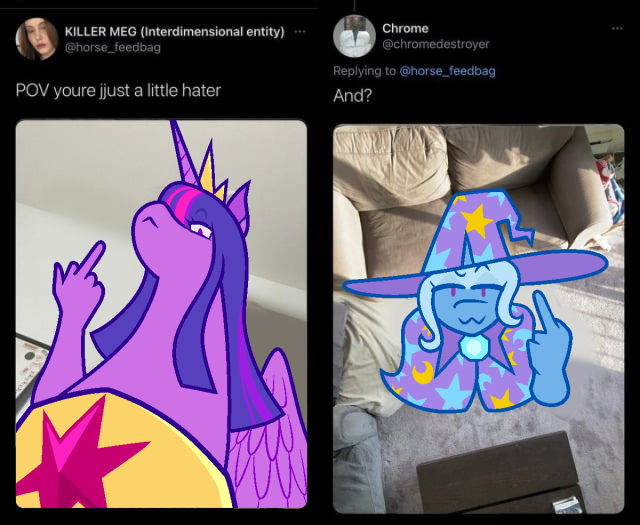This screenshot has width=640, height=525.
Task: Open more options on KILLER MEG's tweet
Action: pos(300,32)
